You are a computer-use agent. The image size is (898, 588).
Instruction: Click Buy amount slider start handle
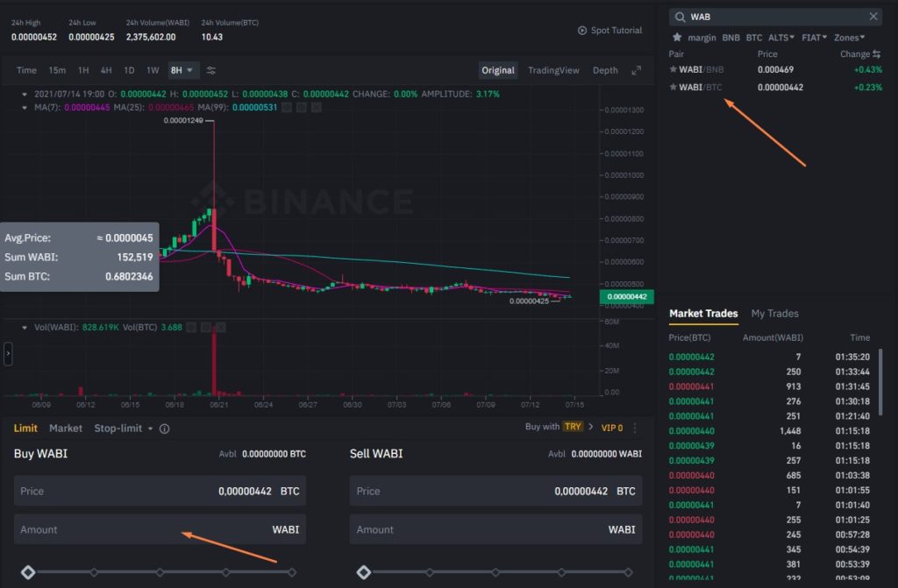click(x=28, y=572)
